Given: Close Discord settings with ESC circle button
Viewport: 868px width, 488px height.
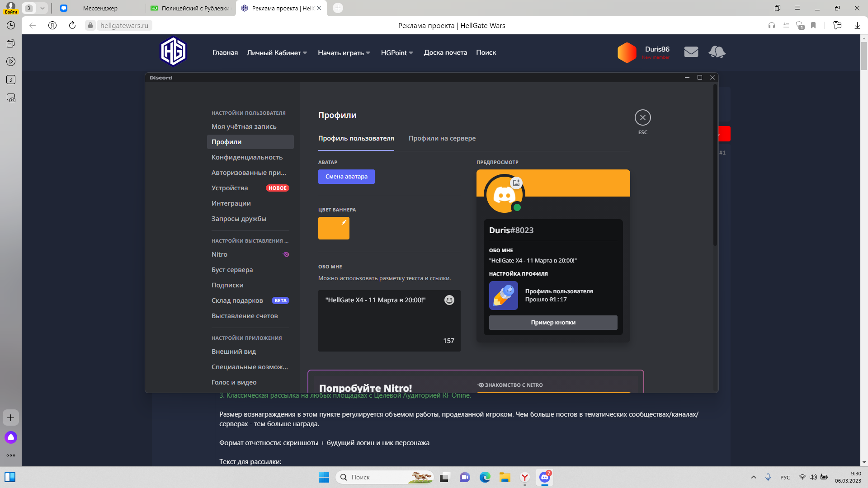Looking at the screenshot, I should pyautogui.click(x=642, y=117).
